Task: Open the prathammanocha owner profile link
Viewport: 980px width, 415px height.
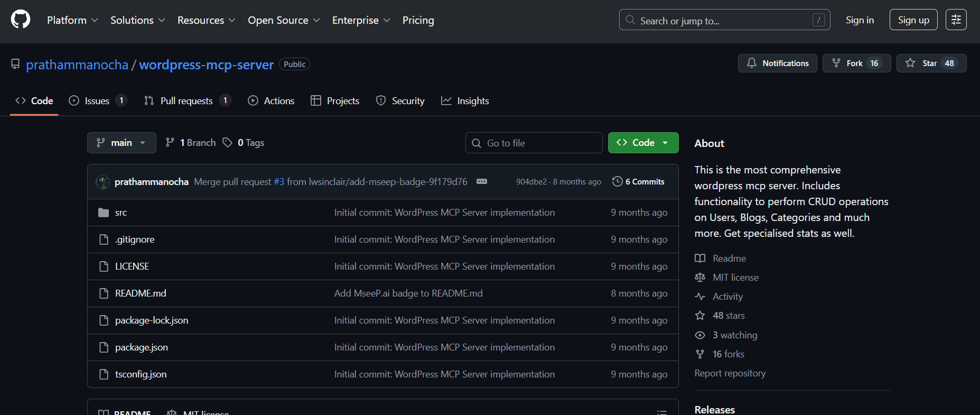Action: point(77,64)
